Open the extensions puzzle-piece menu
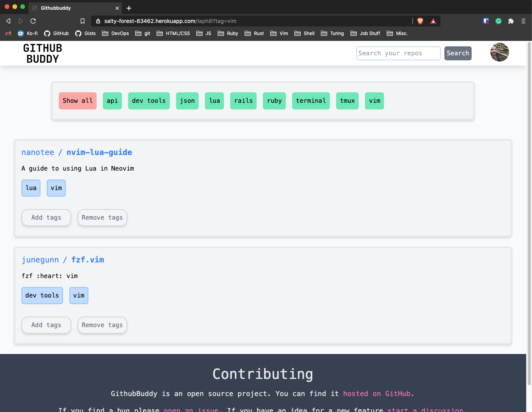Screen dimensions: 532x412 [511, 21]
